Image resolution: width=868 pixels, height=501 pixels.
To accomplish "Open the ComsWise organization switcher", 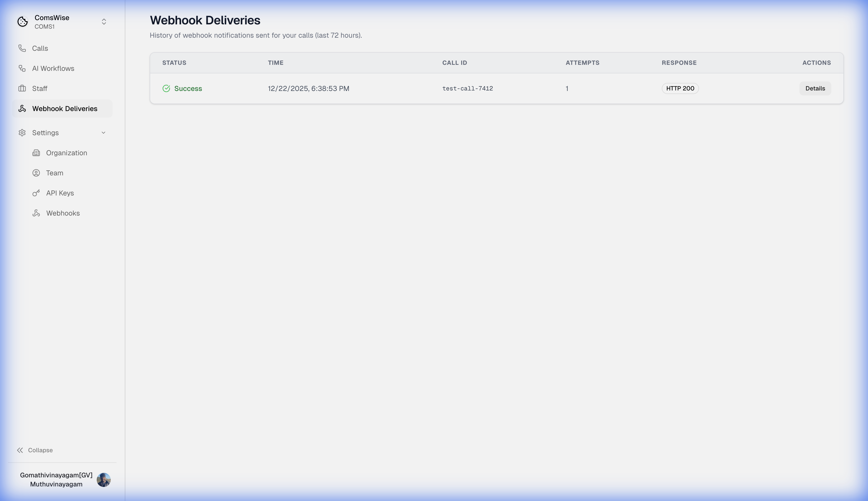I will point(104,21).
